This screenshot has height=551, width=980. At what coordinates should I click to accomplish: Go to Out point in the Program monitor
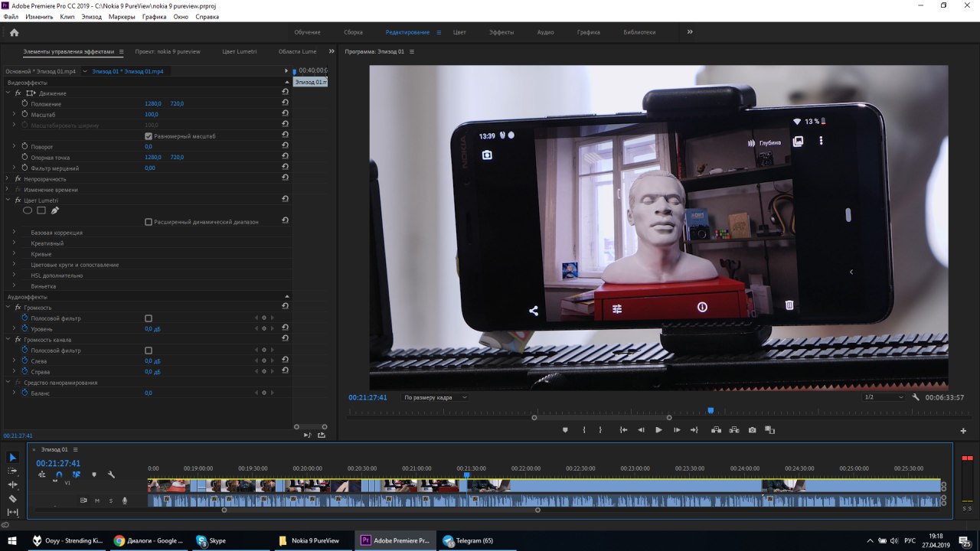[694, 430]
